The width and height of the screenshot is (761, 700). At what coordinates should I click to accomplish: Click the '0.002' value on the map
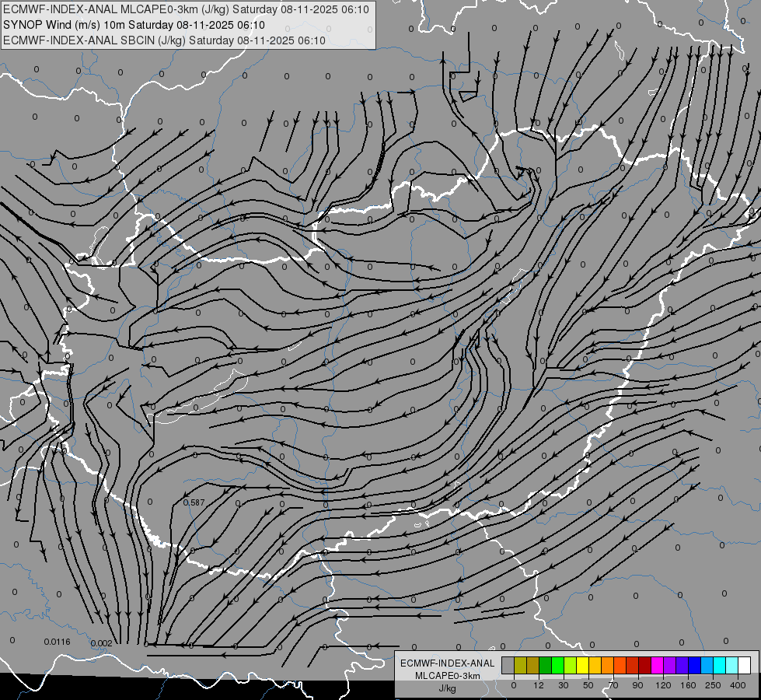point(102,643)
